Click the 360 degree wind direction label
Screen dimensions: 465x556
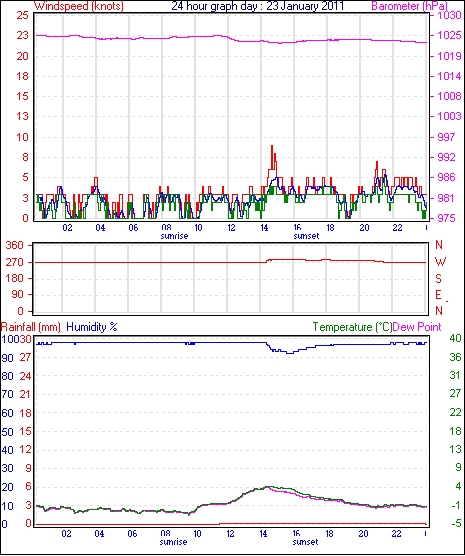click(x=16, y=245)
